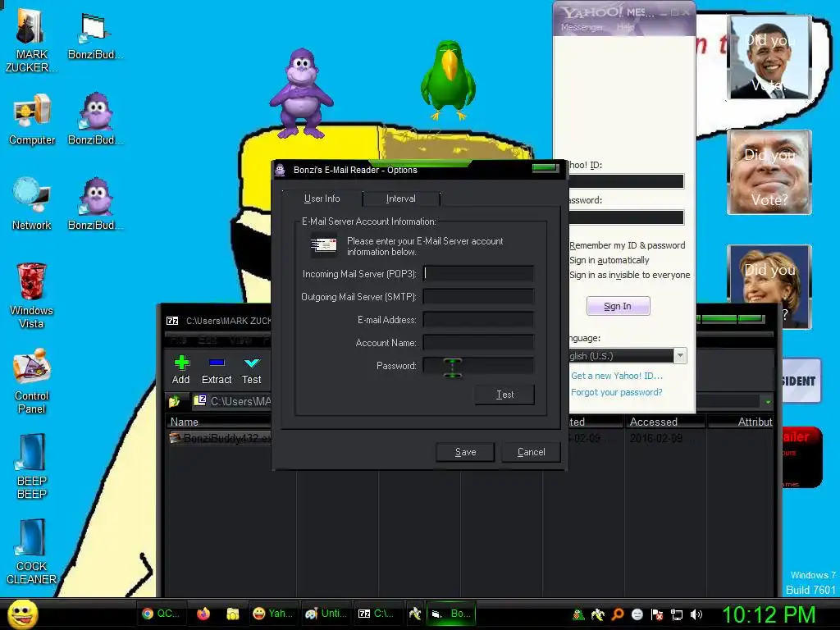
Task: Focus the Outgoing Mail Server (SMTP) field
Action: (478, 297)
